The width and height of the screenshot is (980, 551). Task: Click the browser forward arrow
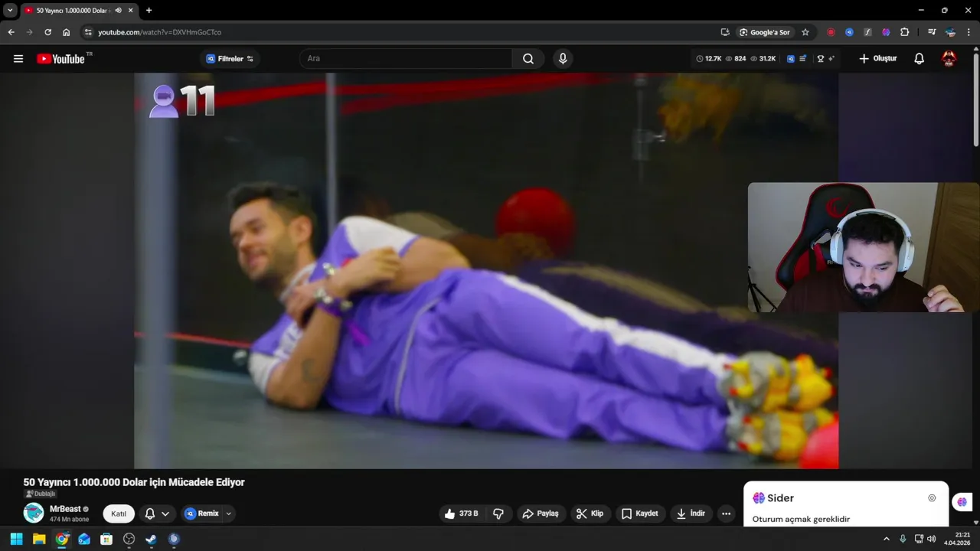click(x=29, y=32)
